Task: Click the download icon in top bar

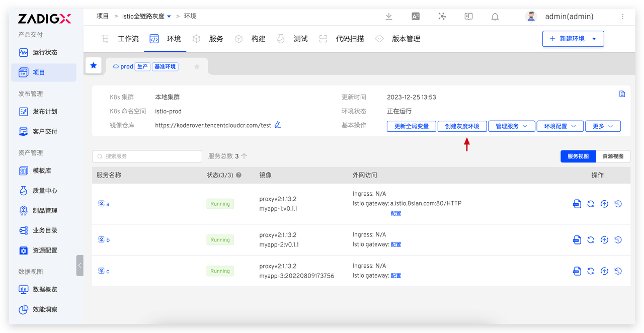Action: click(x=389, y=17)
